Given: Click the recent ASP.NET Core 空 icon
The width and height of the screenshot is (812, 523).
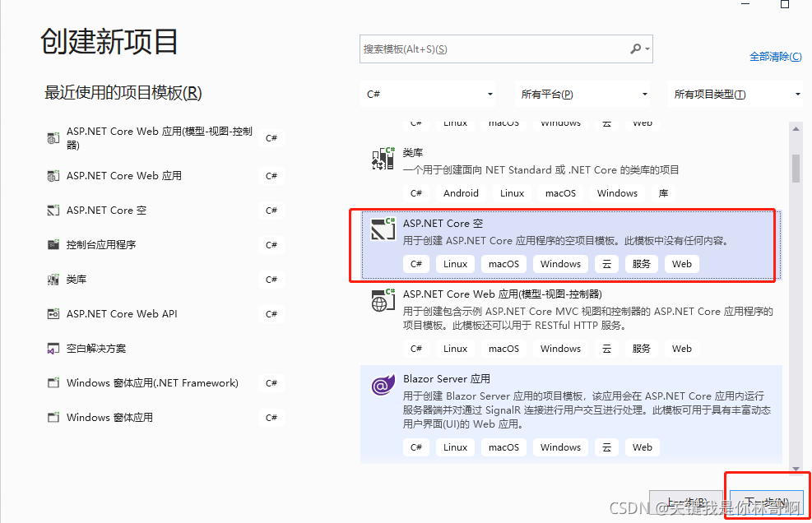Looking at the screenshot, I should tap(53, 211).
